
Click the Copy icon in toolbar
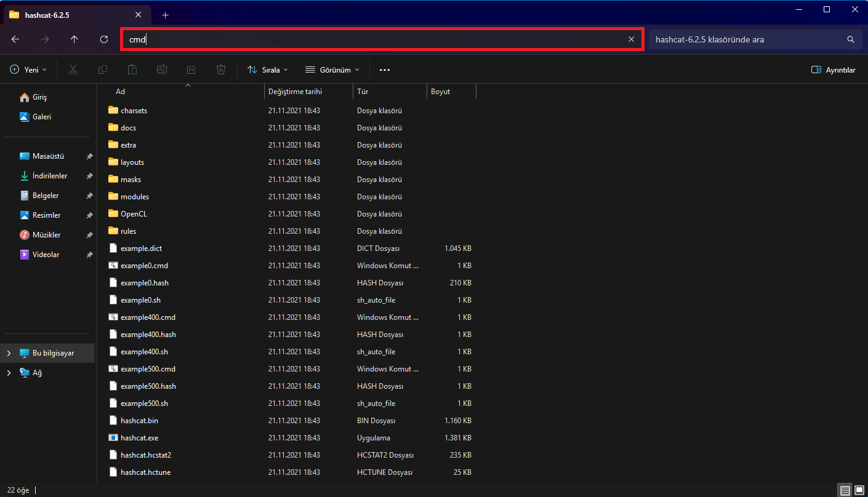point(103,70)
